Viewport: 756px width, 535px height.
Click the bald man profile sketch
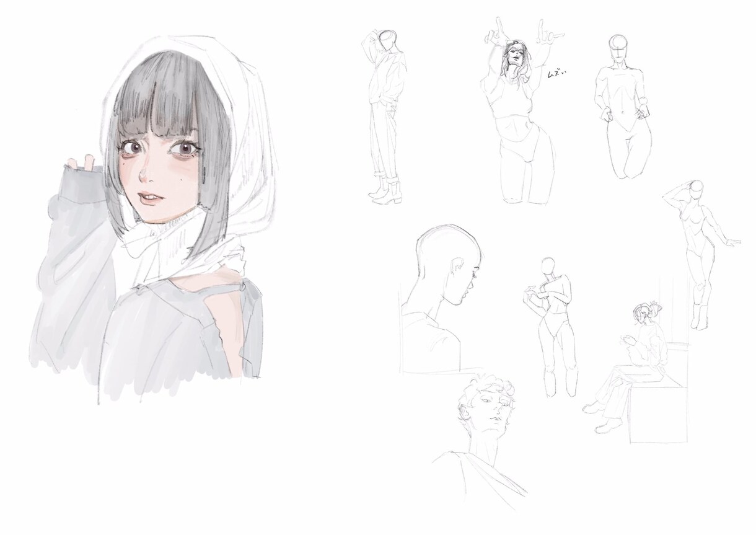click(441, 299)
